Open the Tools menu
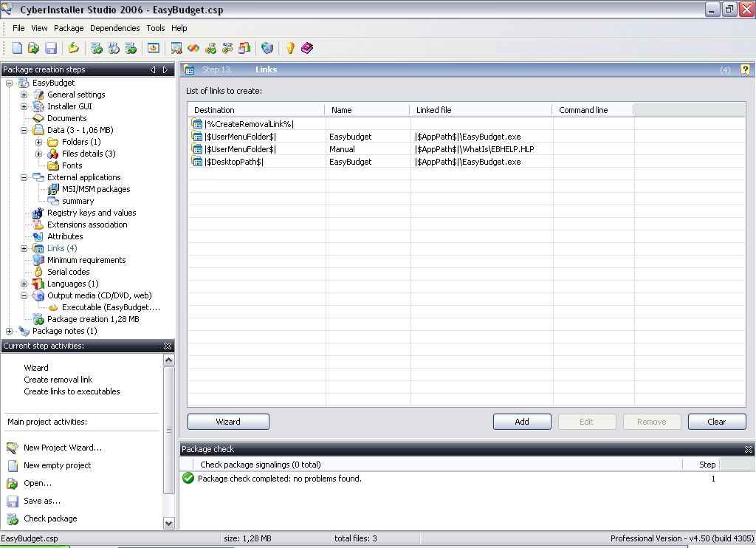 156,28
